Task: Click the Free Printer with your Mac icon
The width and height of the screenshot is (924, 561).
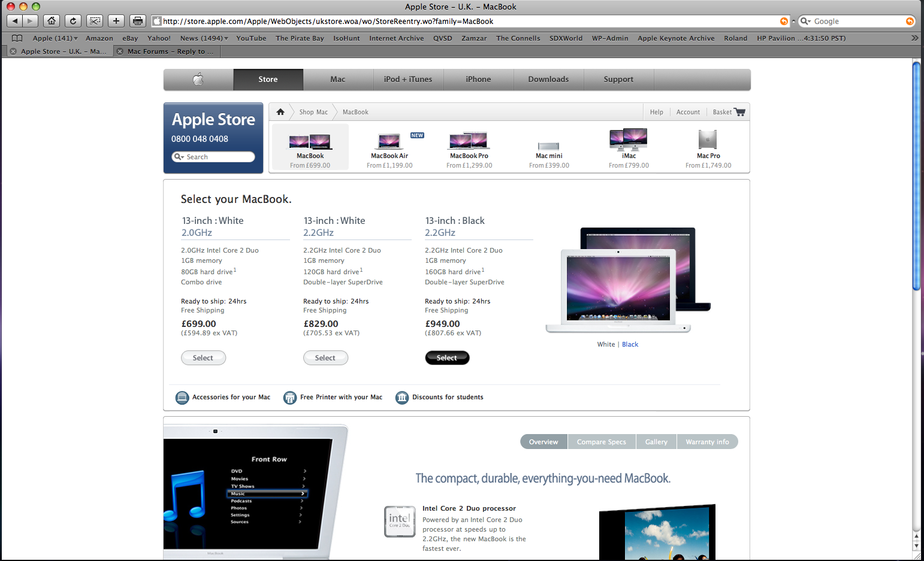Action: point(290,398)
